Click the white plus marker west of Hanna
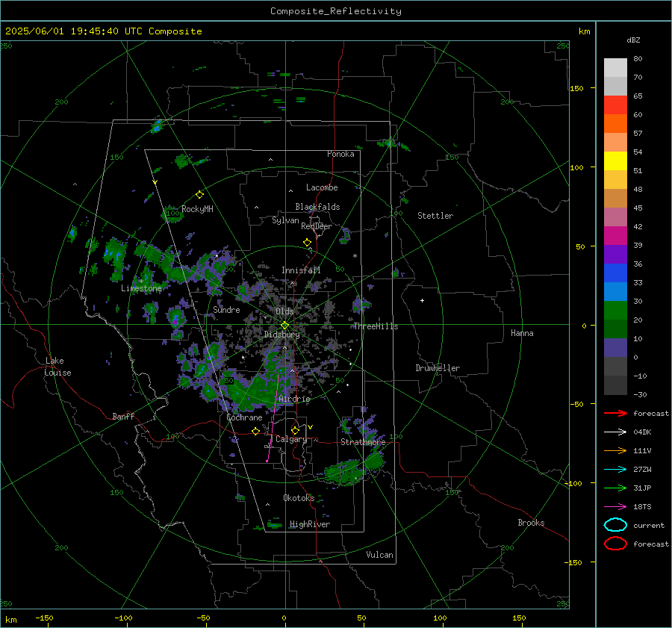The image size is (672, 628). [x=422, y=300]
